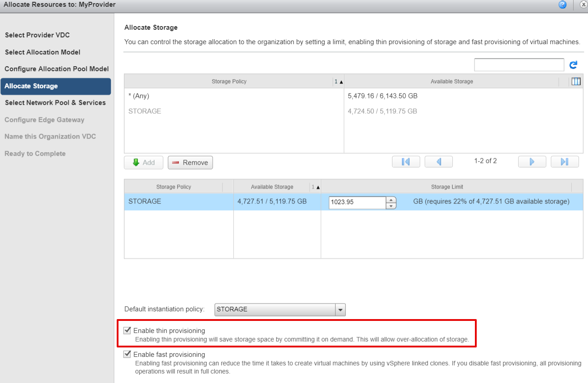The height and width of the screenshot is (383, 588).
Task: Open the Configure Allocation Pool Model step
Action: pyautogui.click(x=57, y=69)
